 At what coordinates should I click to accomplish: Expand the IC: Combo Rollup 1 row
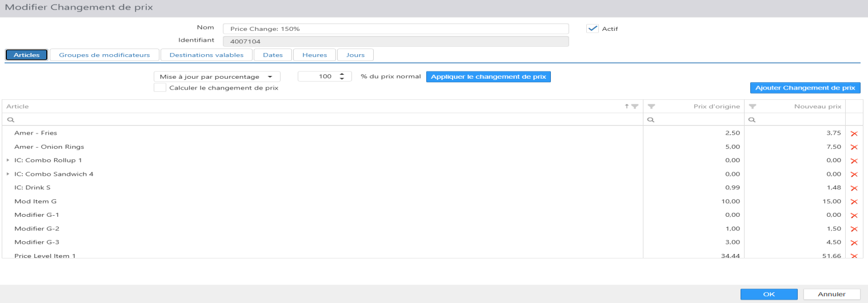[8, 160]
